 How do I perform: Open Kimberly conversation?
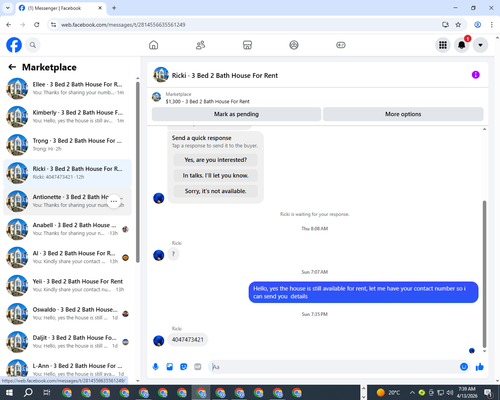[67, 117]
